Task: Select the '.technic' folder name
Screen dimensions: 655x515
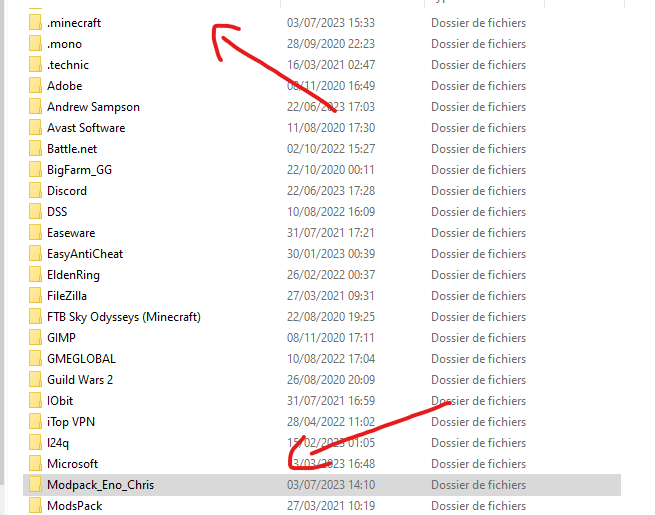Action: click(68, 65)
